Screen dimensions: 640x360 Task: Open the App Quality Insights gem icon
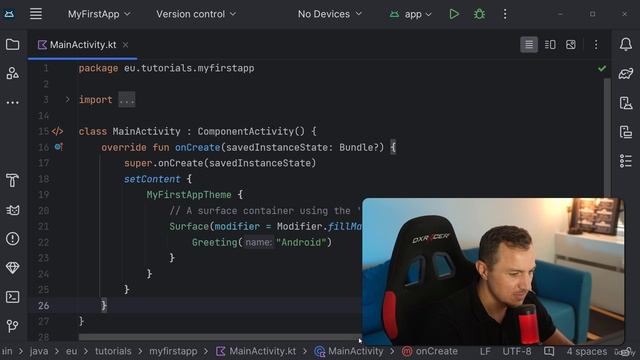coord(13,268)
